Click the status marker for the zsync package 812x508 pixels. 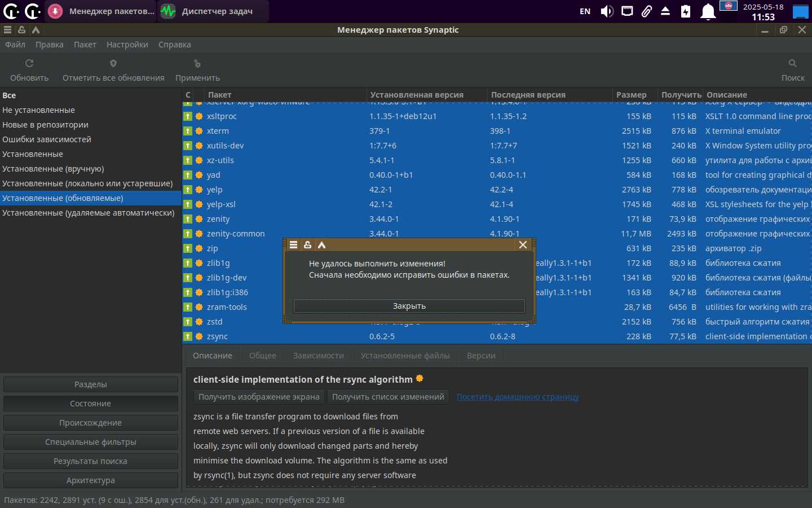click(x=188, y=336)
